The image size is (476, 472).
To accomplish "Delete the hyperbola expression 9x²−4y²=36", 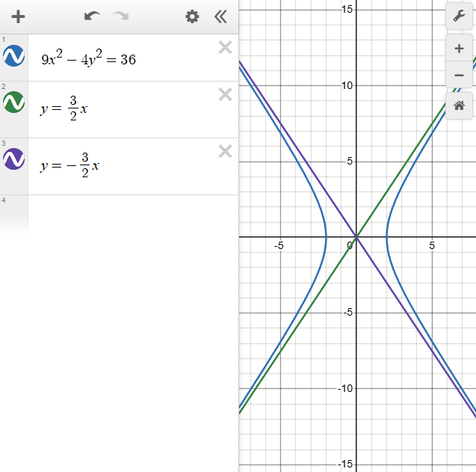I will point(225,48).
